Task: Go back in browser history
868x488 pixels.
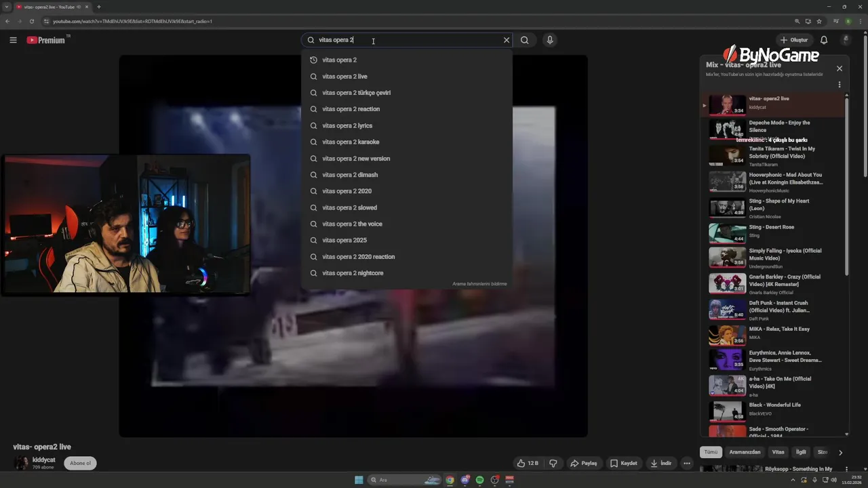Action: (x=7, y=21)
